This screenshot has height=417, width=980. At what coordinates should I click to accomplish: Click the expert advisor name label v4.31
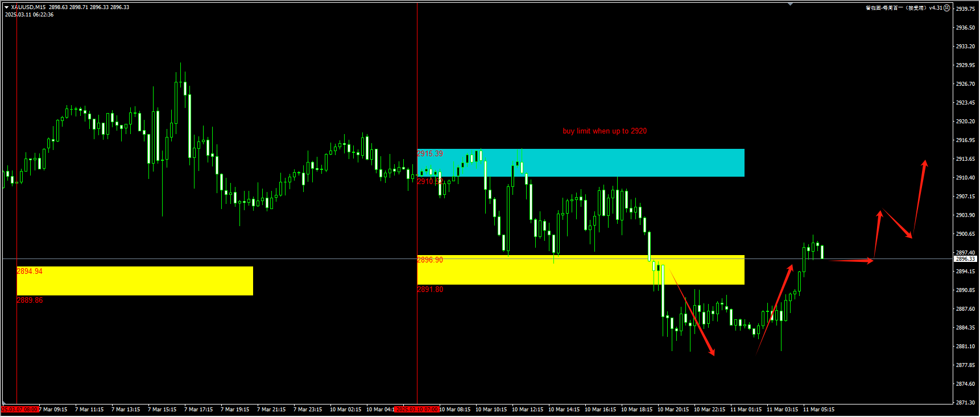point(904,8)
